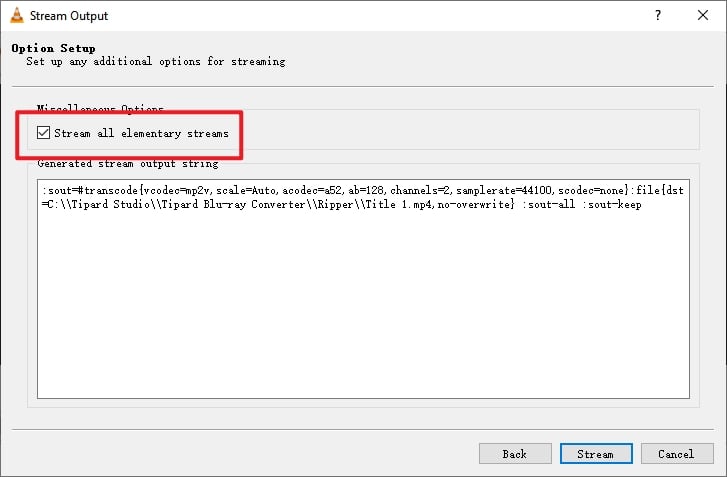Click the Stream Output title bar text

[x=69, y=16]
